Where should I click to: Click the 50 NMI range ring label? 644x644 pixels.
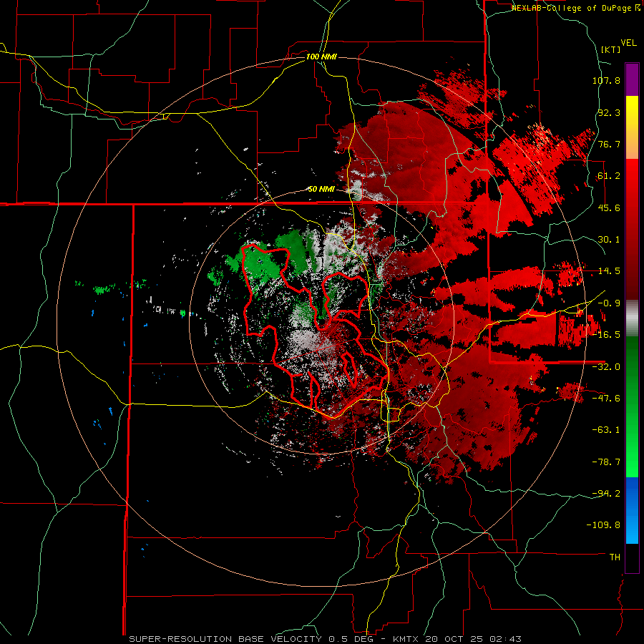321,190
